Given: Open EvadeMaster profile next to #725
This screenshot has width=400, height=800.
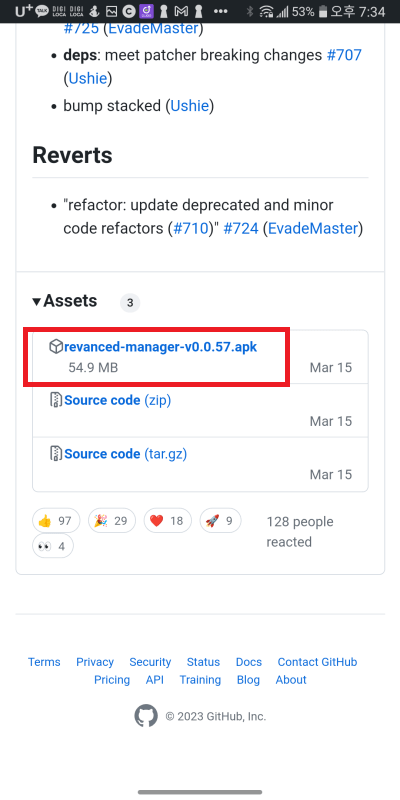Looking at the screenshot, I should 153,28.
